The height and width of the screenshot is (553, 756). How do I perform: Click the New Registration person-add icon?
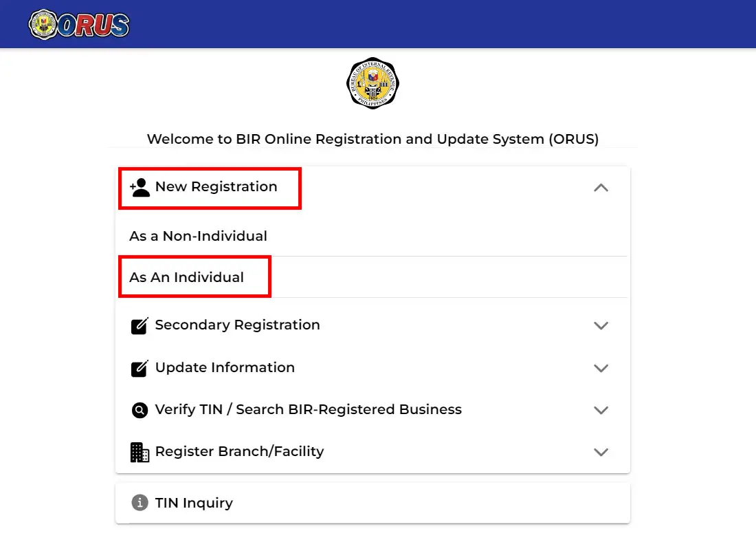click(x=140, y=187)
